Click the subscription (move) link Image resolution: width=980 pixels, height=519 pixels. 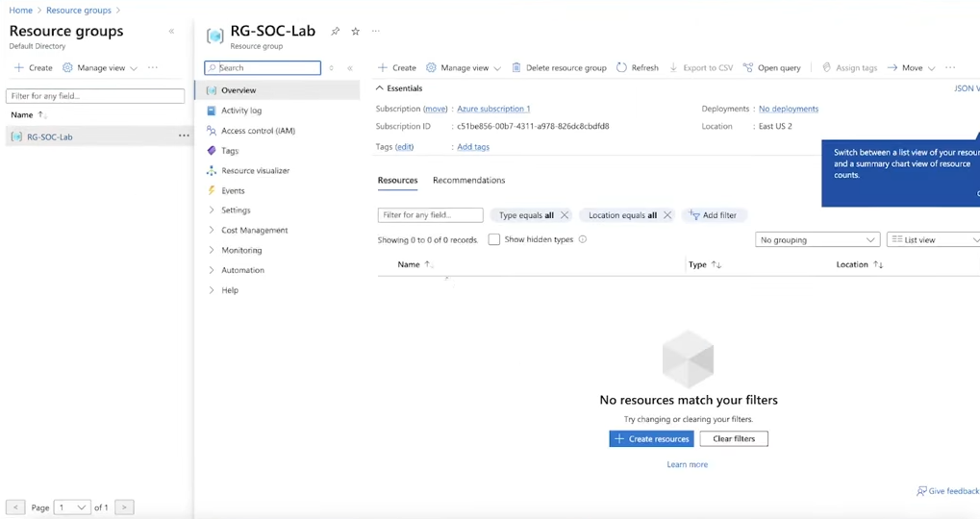coord(435,109)
